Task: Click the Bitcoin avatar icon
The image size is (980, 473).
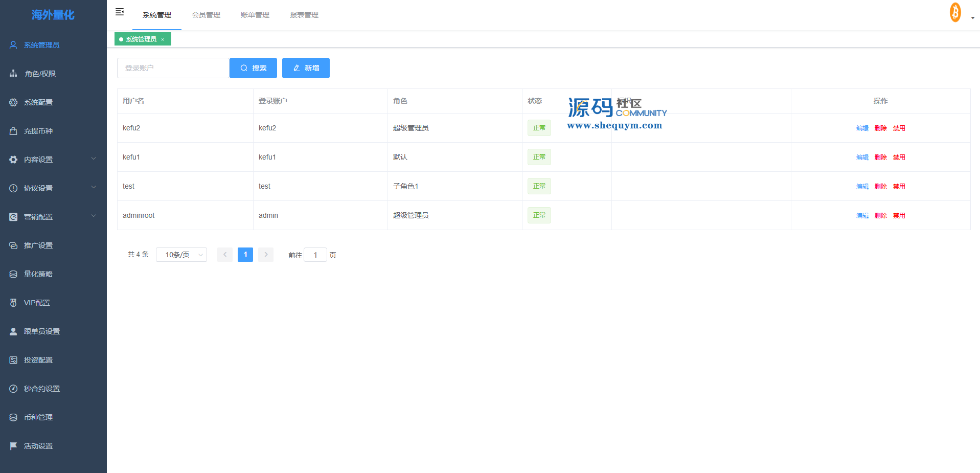Action: (955, 13)
